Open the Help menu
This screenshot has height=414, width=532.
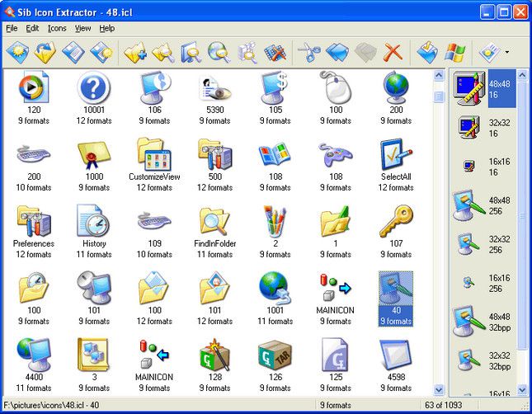point(107,29)
